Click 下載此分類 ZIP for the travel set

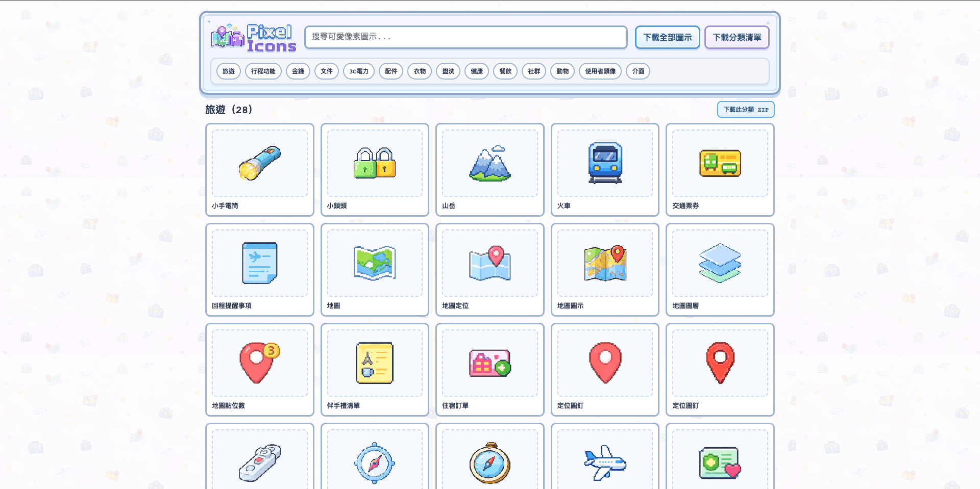pyautogui.click(x=745, y=109)
